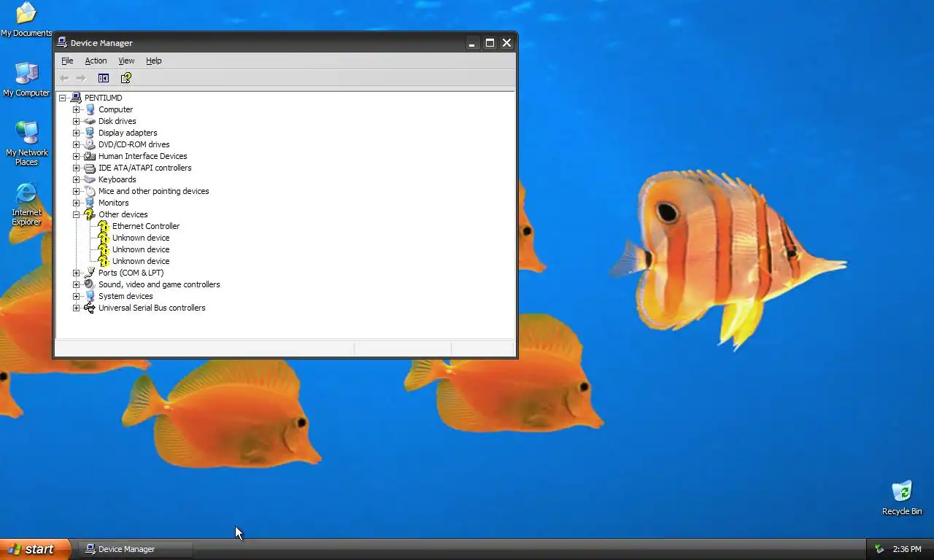Click the Device Manager taskbar button

[x=136, y=549]
